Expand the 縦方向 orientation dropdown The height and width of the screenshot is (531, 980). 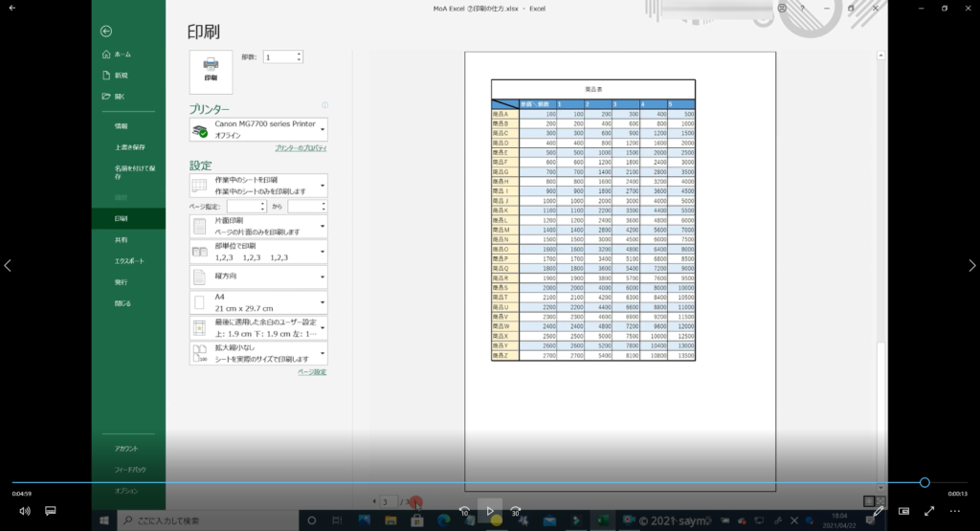(258, 277)
